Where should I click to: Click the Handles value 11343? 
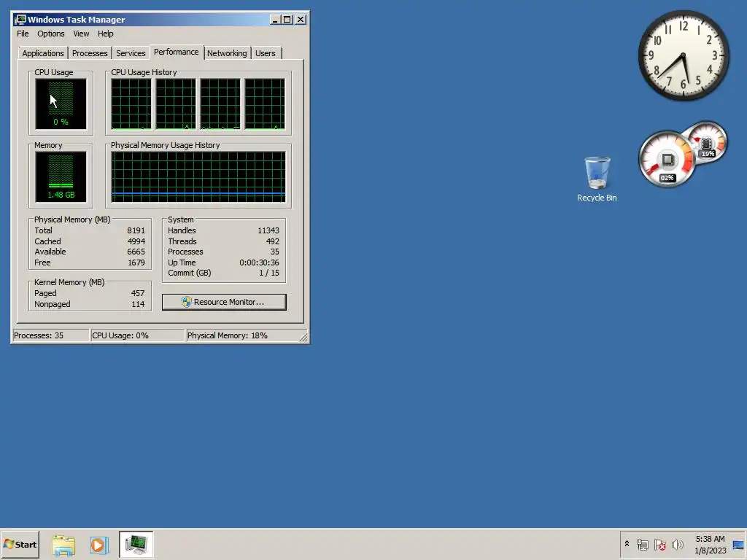coord(268,230)
